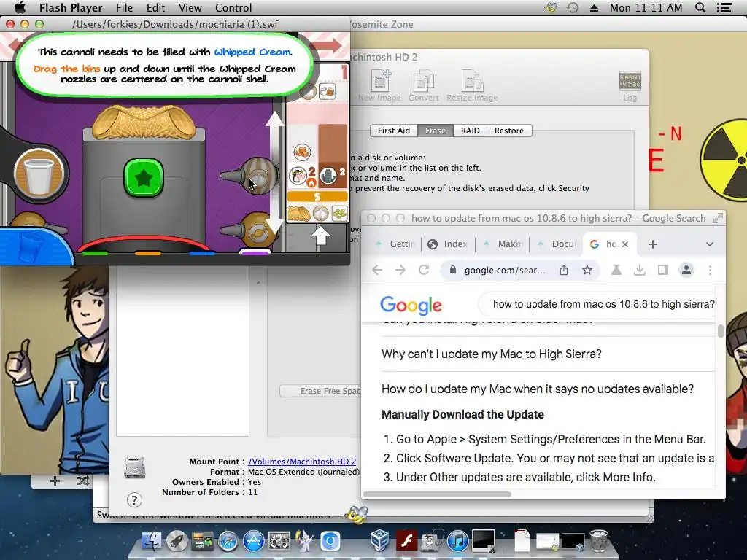Viewport: 747px width, 560px height.
Task: Click the Chrome address bar
Action: point(504,270)
